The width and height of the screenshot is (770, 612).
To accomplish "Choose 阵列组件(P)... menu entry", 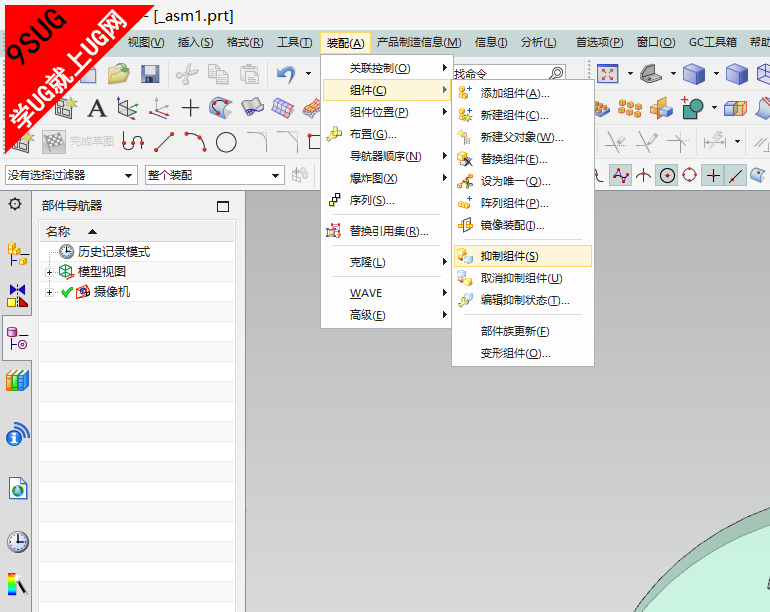I will click(523, 203).
